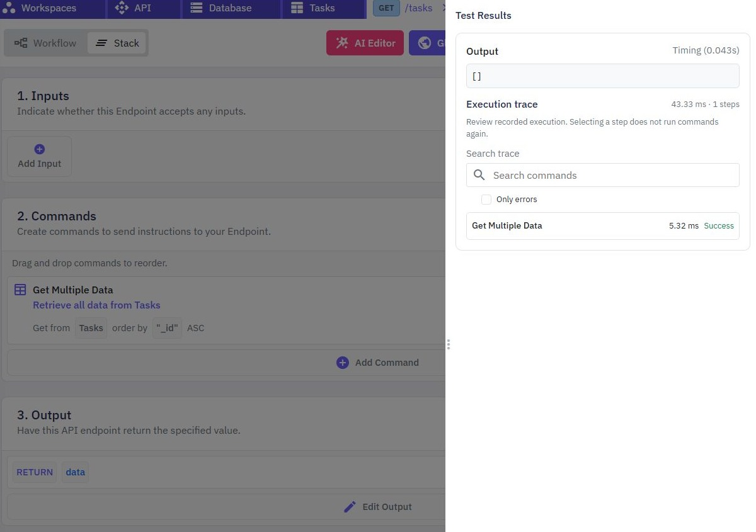
Task: Click the AI Editor magic wand icon
Action: pos(342,43)
